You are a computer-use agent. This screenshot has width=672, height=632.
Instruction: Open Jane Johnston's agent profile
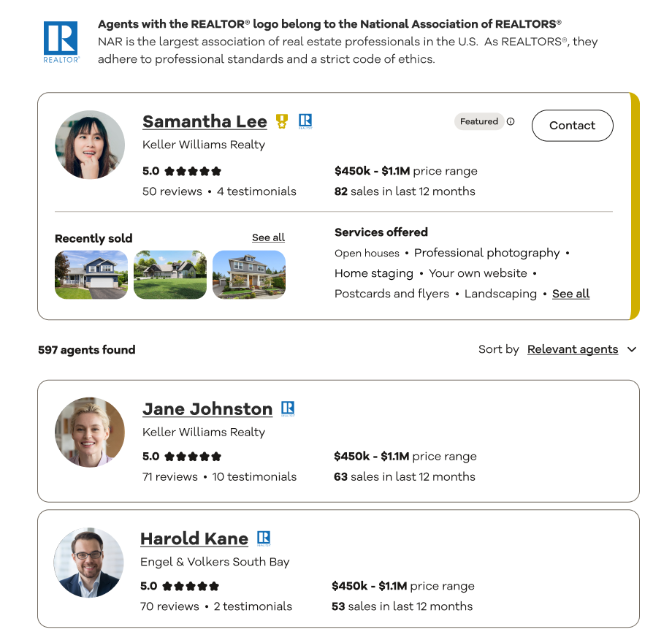click(x=207, y=408)
